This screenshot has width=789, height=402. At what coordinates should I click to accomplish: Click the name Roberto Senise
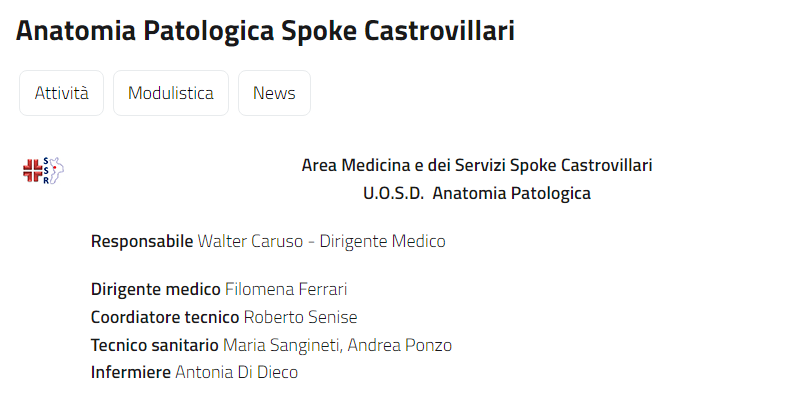300,317
